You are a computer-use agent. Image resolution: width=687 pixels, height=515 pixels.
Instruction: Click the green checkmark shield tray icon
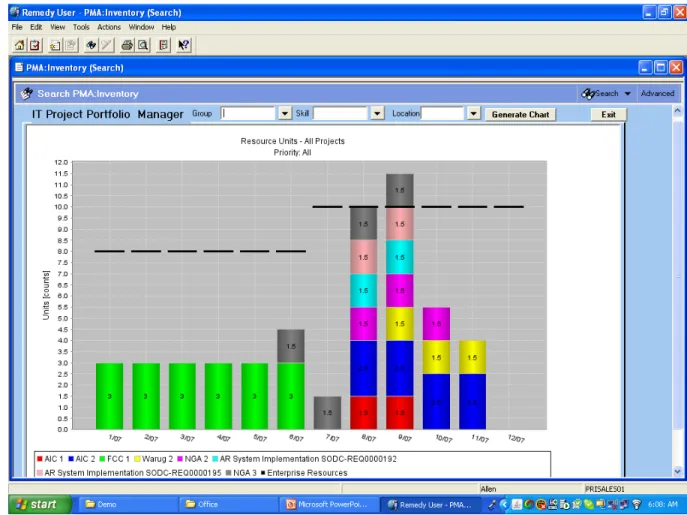[588, 504]
